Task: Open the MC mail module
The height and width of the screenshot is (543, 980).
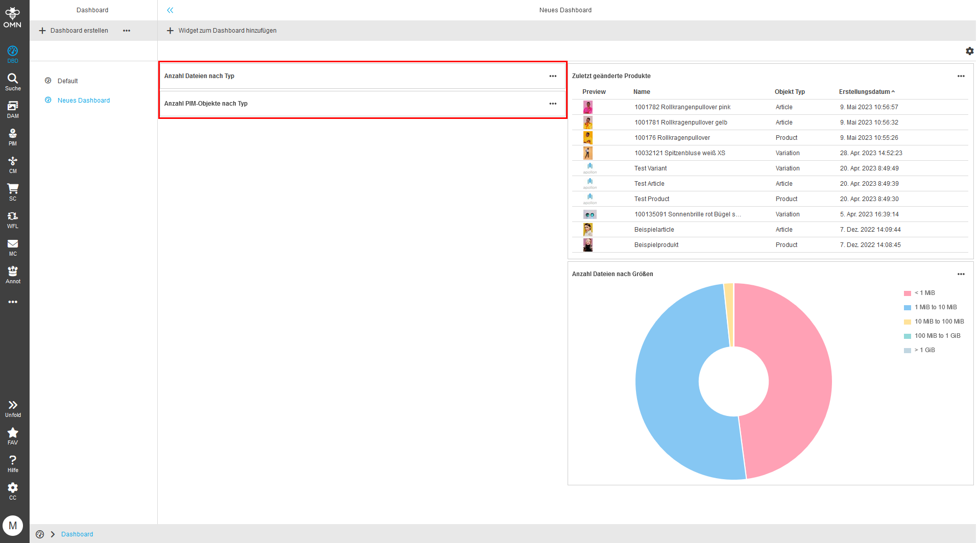Action: pyautogui.click(x=13, y=246)
